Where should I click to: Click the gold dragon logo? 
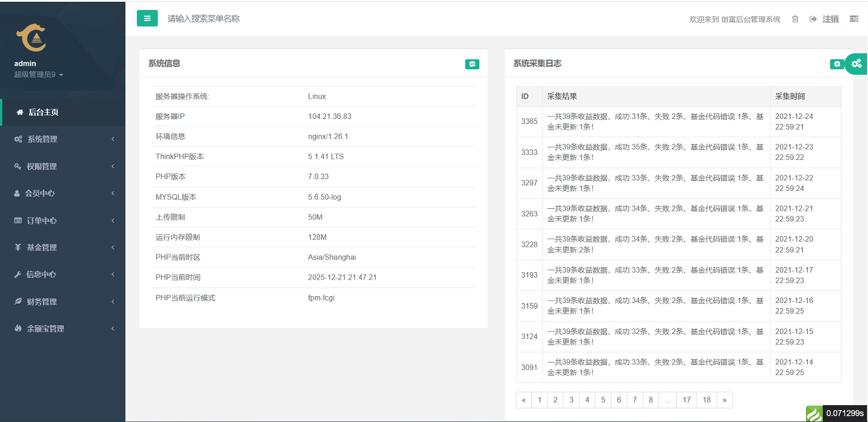(31, 38)
